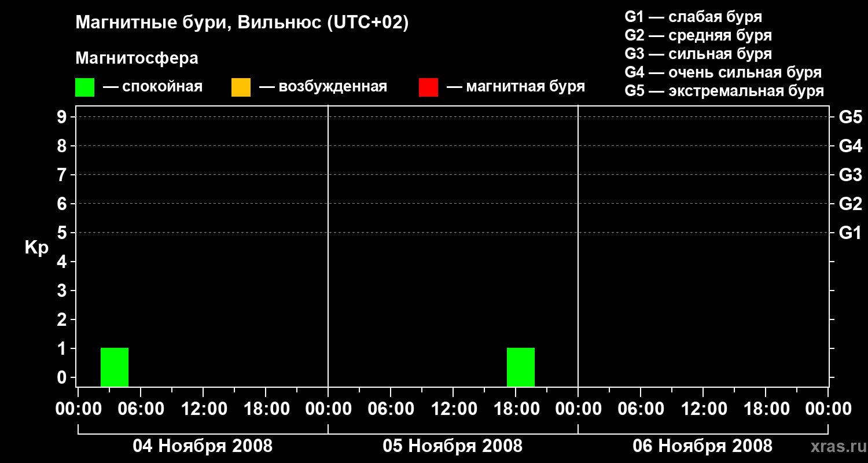Click the G5 — экстремальная буря legend line
This screenshot has width=868, height=463.
(724, 91)
